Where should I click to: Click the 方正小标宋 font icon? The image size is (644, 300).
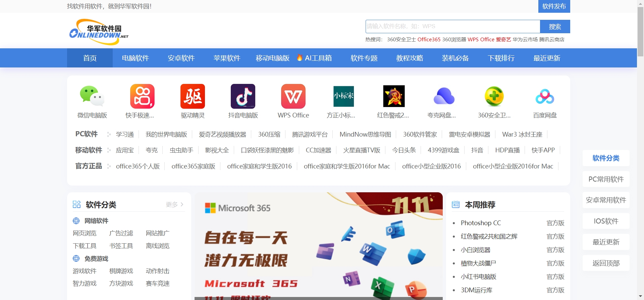(x=343, y=96)
